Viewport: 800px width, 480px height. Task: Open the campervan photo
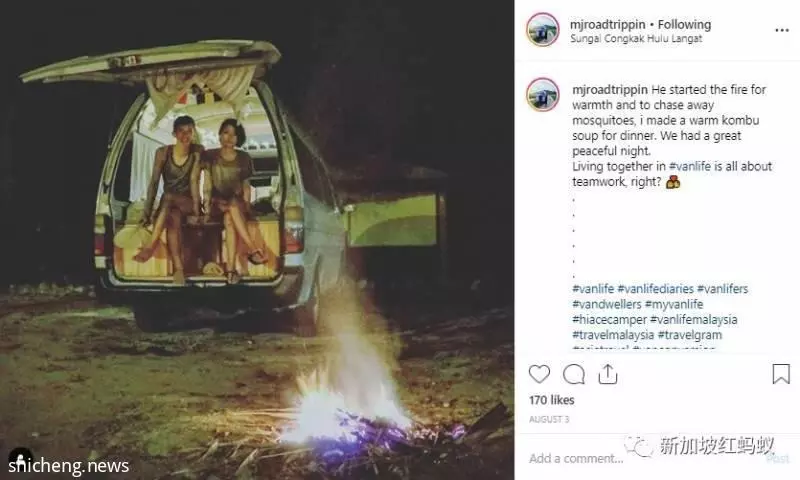point(257,240)
